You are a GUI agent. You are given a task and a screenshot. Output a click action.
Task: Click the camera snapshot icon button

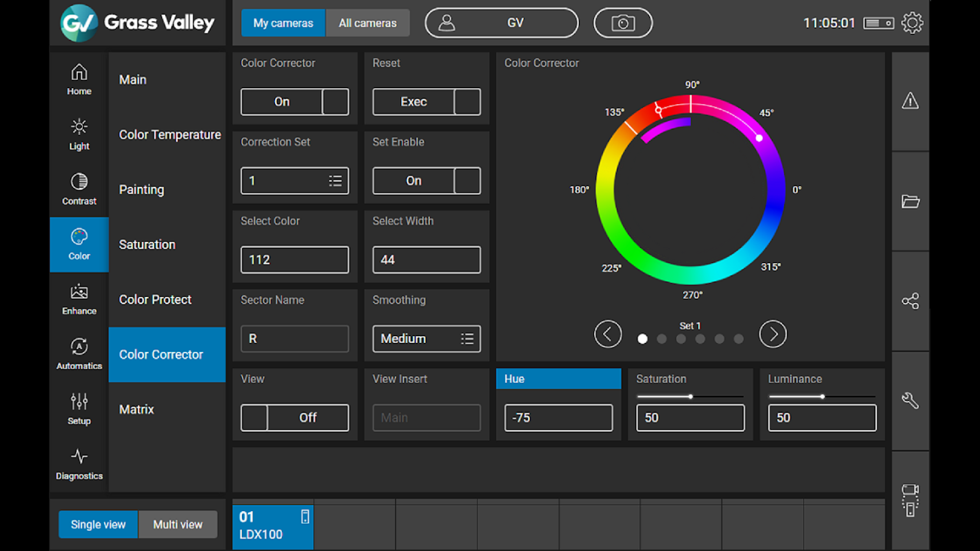[623, 23]
